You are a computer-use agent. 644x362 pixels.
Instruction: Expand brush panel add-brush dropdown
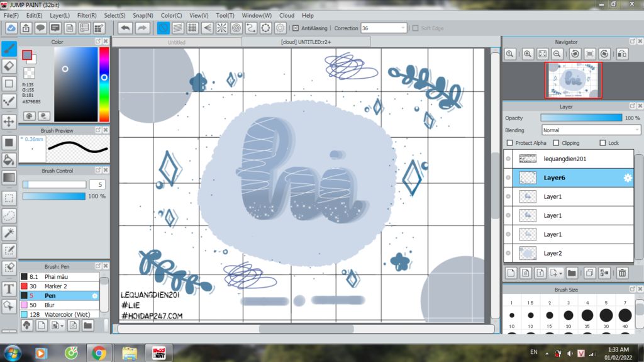tap(62, 326)
